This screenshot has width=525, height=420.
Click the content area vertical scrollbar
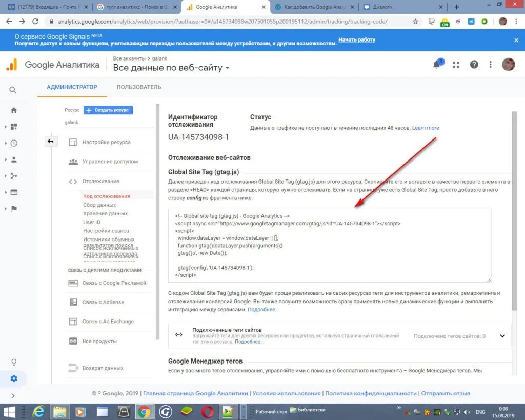(x=514, y=211)
